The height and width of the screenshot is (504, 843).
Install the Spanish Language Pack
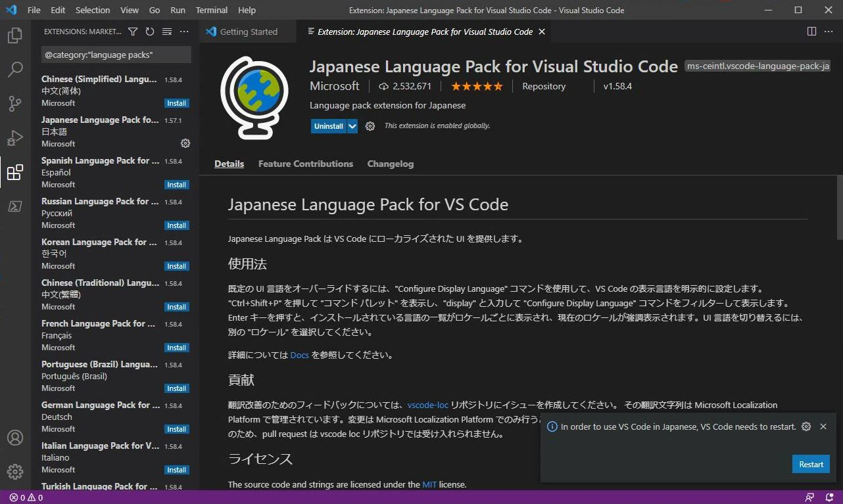pyautogui.click(x=176, y=185)
